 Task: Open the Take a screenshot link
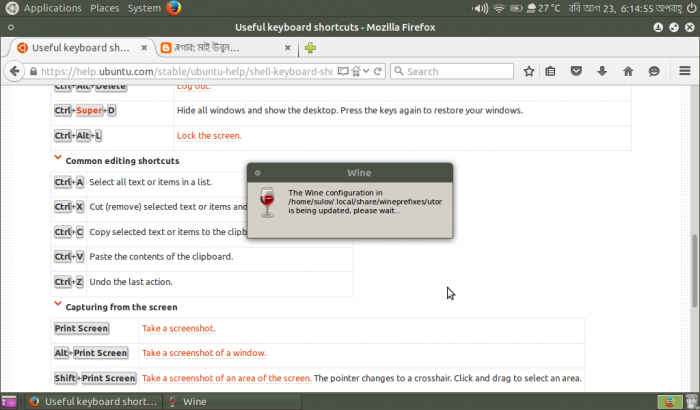pyautogui.click(x=179, y=328)
